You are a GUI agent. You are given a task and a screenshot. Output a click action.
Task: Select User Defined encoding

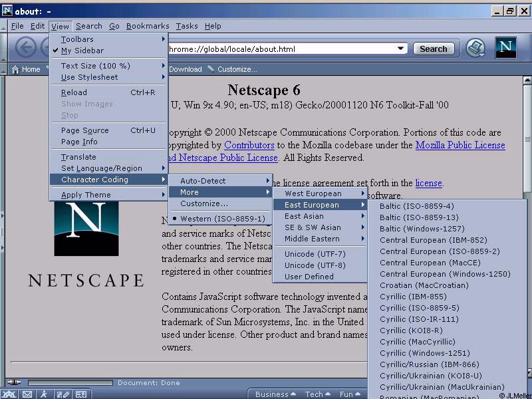click(x=320, y=277)
